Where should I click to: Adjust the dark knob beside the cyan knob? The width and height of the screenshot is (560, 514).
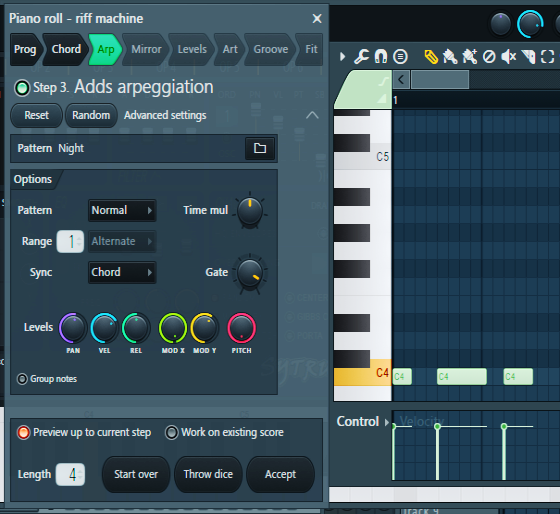click(501, 24)
